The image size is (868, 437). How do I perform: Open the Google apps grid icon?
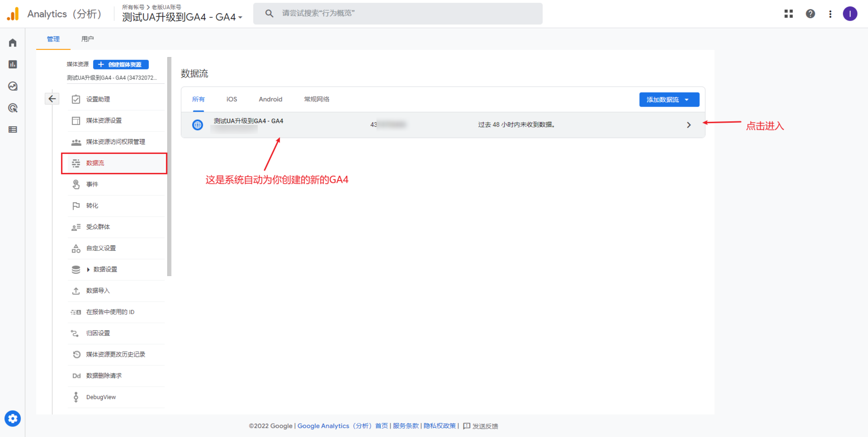coord(789,14)
